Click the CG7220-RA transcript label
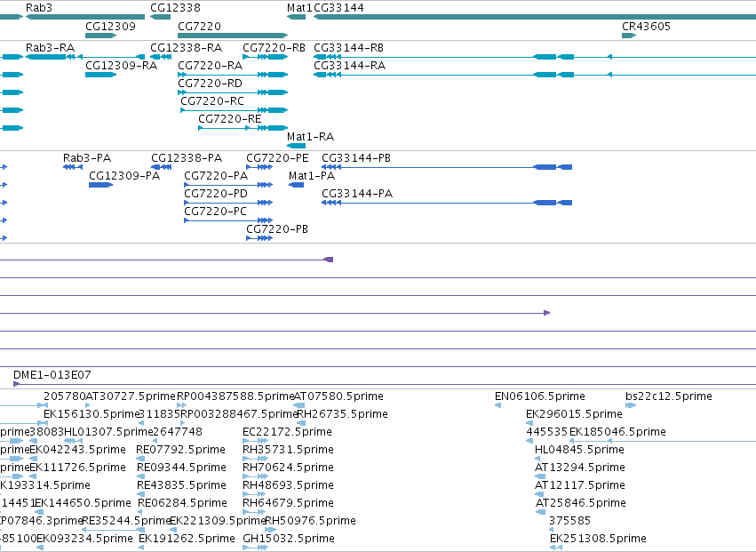756x552 pixels. coord(211,66)
